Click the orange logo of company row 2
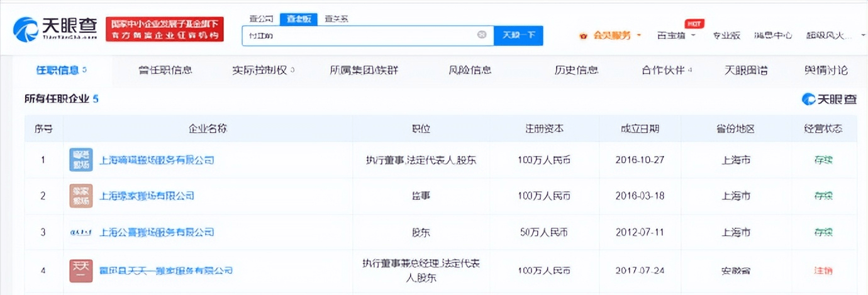 click(x=81, y=196)
